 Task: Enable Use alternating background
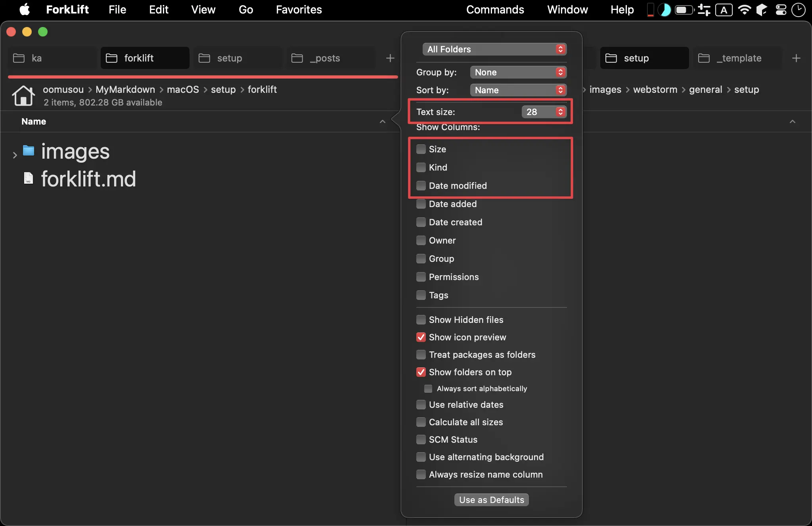pyautogui.click(x=421, y=457)
